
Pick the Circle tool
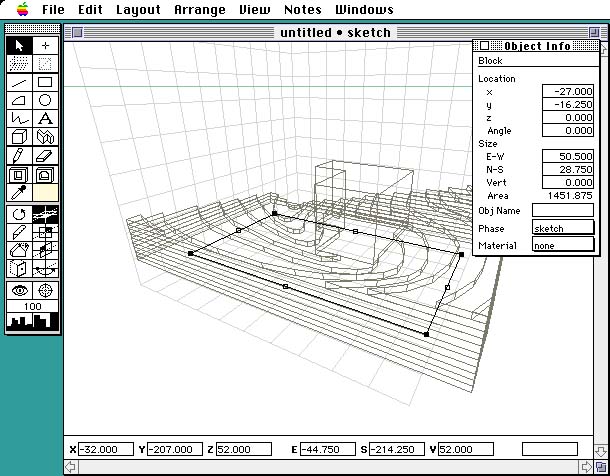(45, 100)
